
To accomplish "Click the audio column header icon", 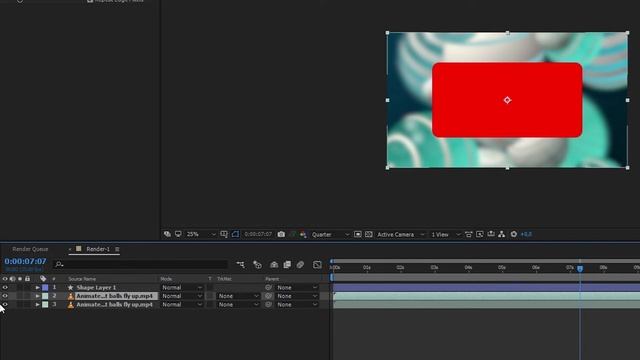I will click(13, 279).
